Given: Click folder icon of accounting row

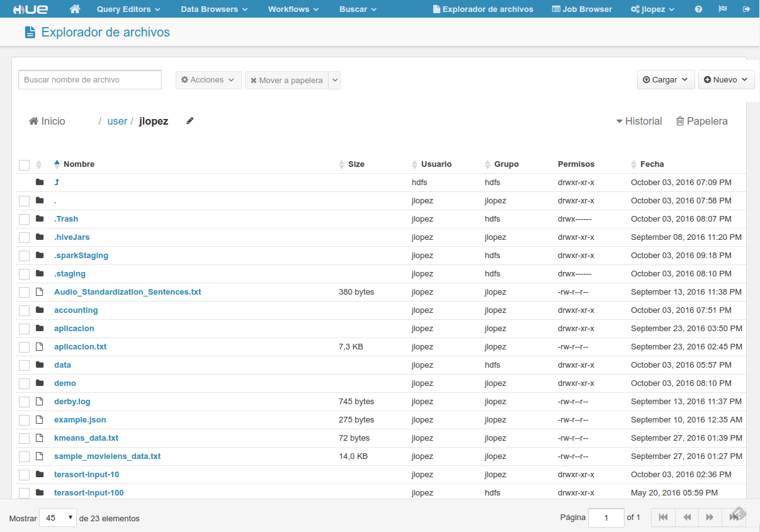Looking at the screenshot, I should click(40, 310).
